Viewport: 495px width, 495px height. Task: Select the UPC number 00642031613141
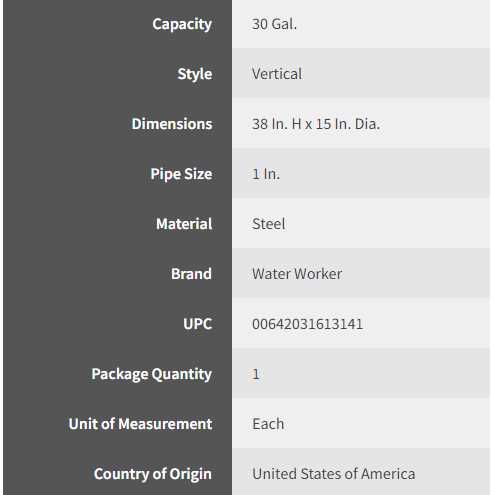click(x=307, y=324)
